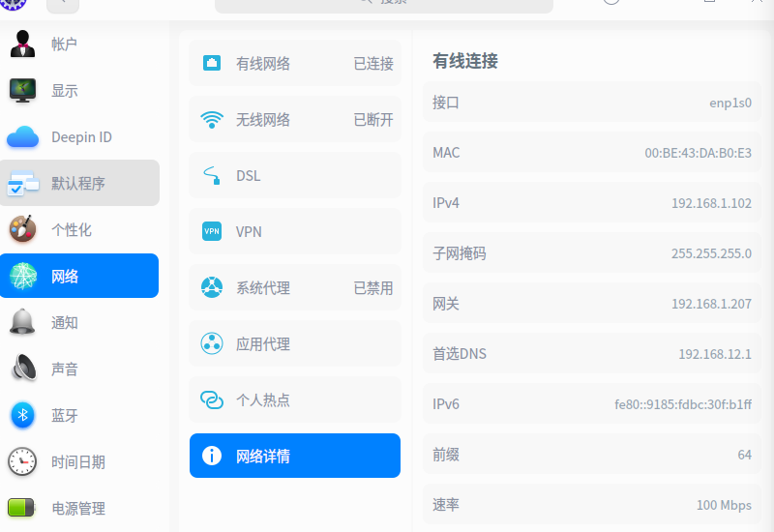Image resolution: width=774 pixels, height=532 pixels.
Task: Click the gateway address 192.168.1.207
Action: [x=711, y=304]
